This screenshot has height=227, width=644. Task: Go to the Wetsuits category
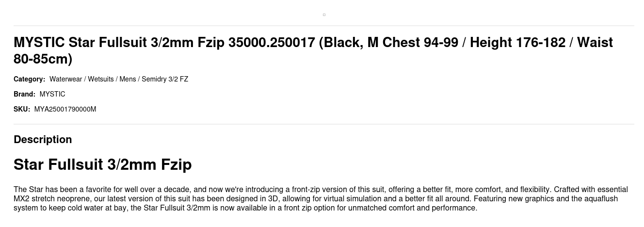[100, 79]
